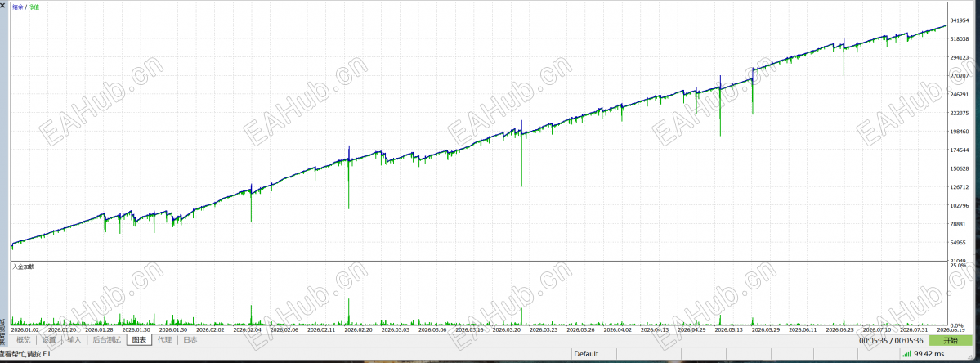Click the 查看帮忙,请按 F1 help hint
Screen dimensions: 980x363
pyautogui.click(x=25, y=354)
